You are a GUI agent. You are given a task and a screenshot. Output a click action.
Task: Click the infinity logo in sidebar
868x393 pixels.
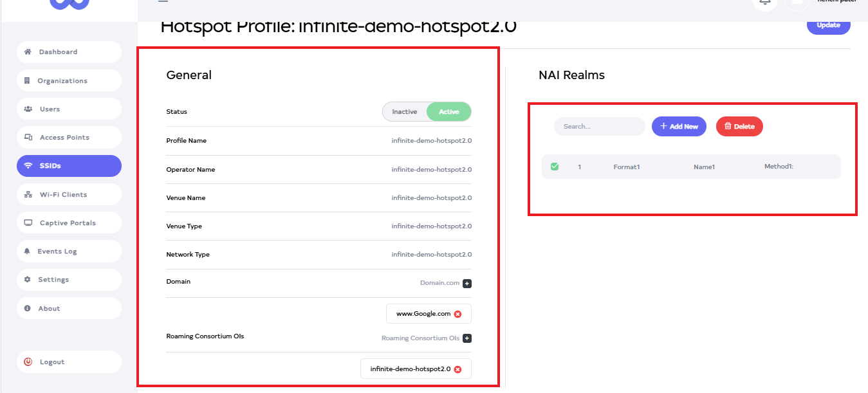pyautogui.click(x=69, y=3)
